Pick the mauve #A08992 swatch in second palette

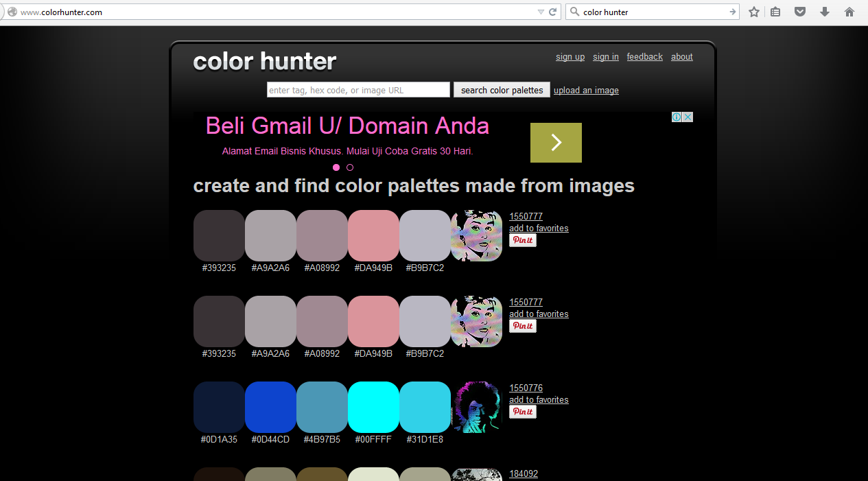[322, 321]
